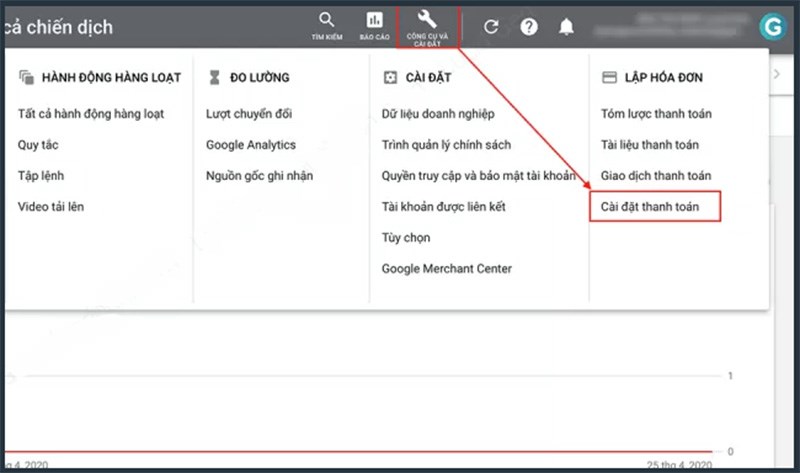This screenshot has height=473, width=800.
Task: Select Tất cả hành động hàng loạt
Action: [x=91, y=114]
